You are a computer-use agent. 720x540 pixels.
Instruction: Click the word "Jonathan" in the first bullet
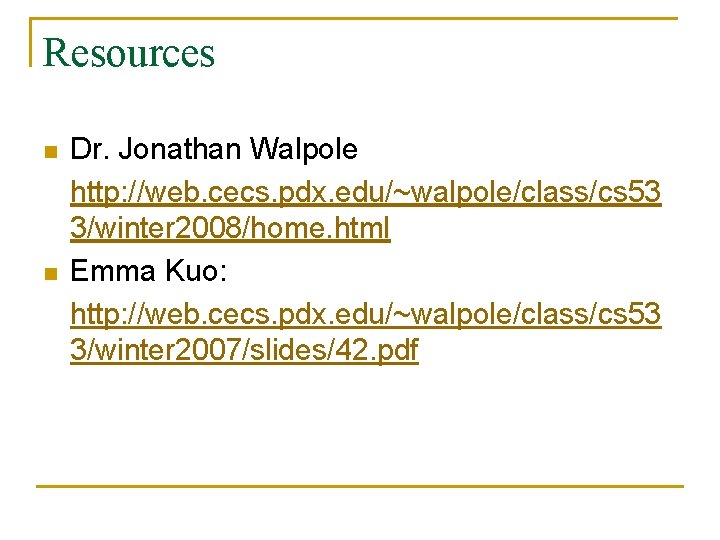180,150
